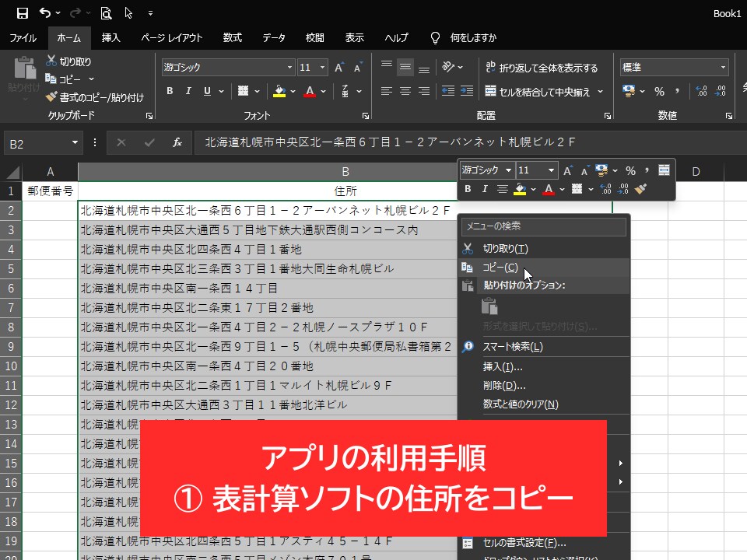Open the Merge and Center dropdown arrow
The image size is (747, 560).
600,91
